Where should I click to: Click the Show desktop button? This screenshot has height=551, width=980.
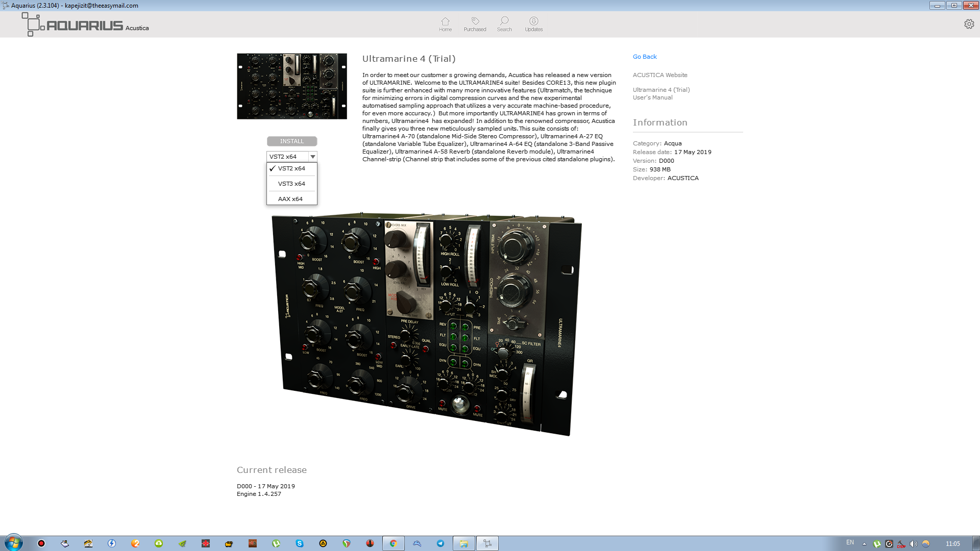[976, 543]
